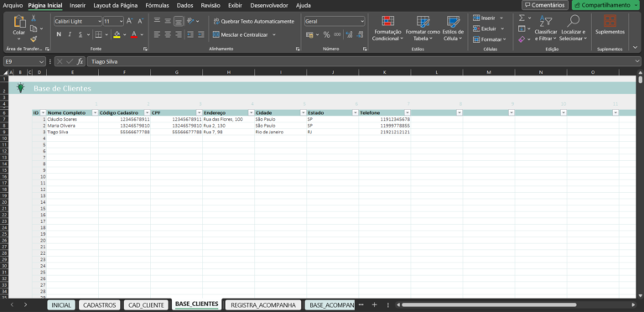Toggle Quebrar Texto Automaticamente
Viewport: 644px width, 312px height.
[x=253, y=21]
